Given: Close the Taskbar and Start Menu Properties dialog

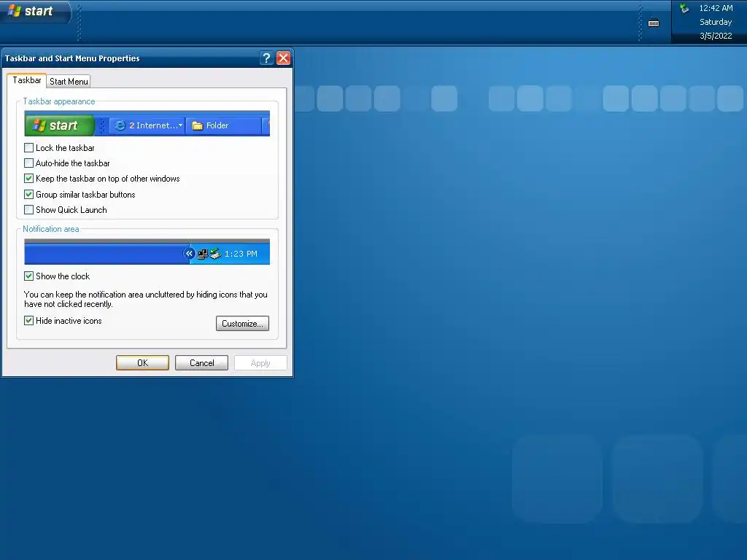Looking at the screenshot, I should tap(284, 58).
